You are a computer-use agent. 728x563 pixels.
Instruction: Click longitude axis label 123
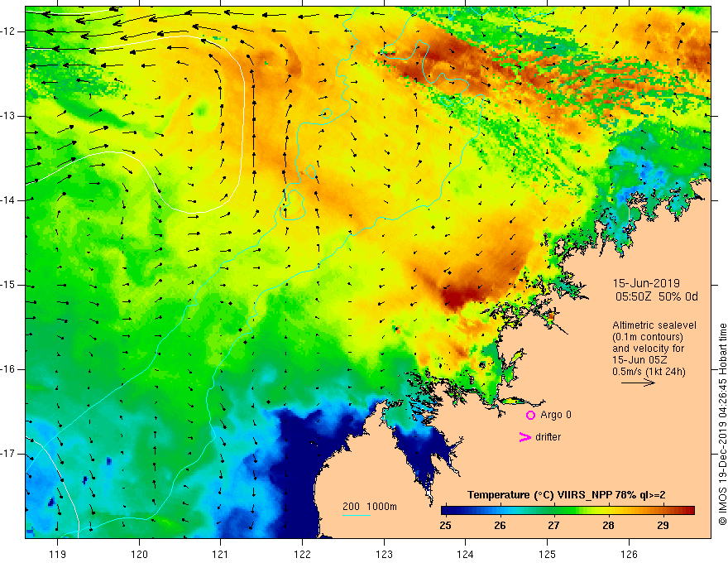point(384,554)
